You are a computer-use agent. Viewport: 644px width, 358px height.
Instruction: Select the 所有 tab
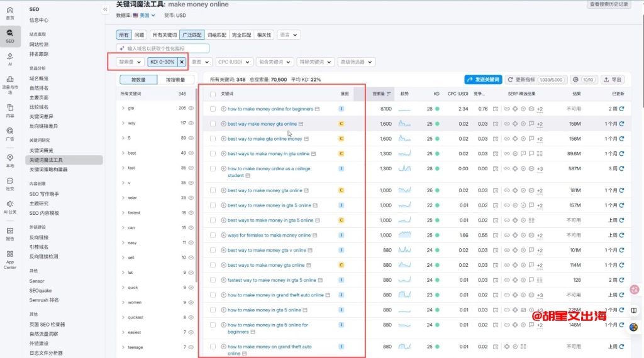[124, 35]
